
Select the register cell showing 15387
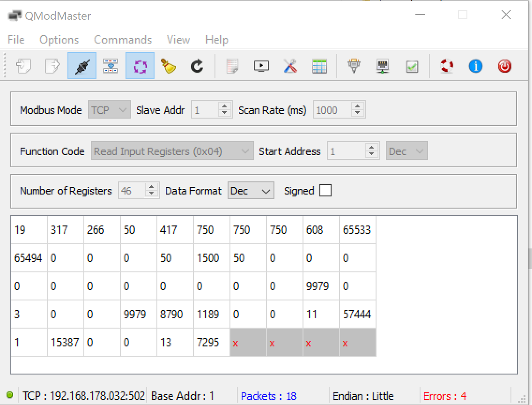[65, 342]
